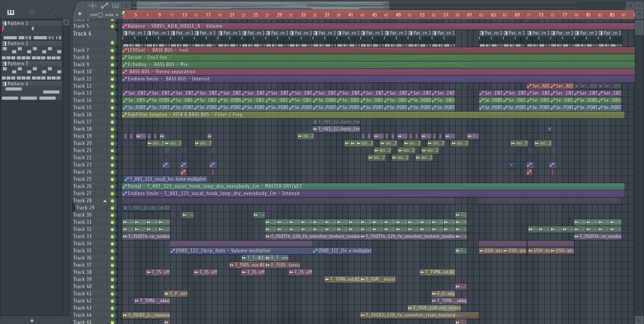Open clip menu of Balance SOBV5_KICK_HOULE_A Volume clip
Image resolution: width=644 pixels, height=324 pixels.
pyautogui.click(x=125, y=26)
